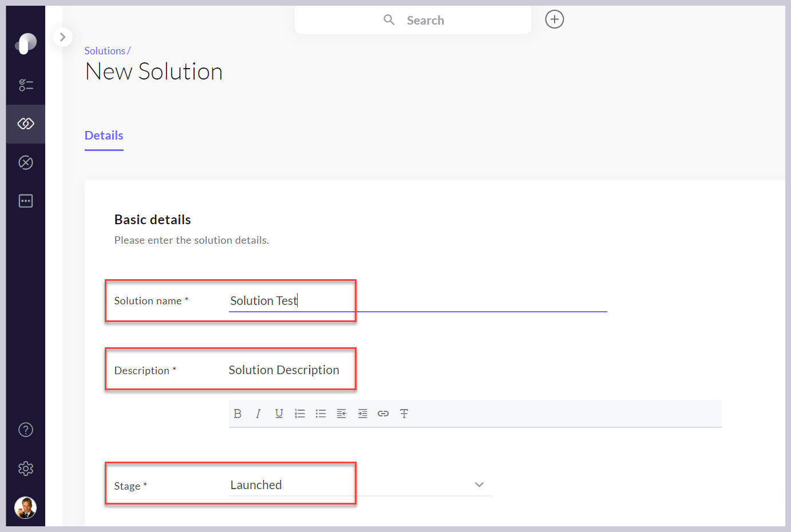Image resolution: width=791 pixels, height=532 pixels.
Task: Click the Stage dropdown chevron arrow
Action: [x=479, y=485]
